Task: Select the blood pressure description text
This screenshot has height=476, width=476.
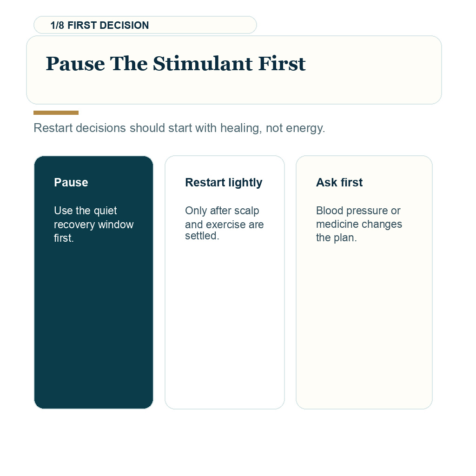Action: point(359,224)
